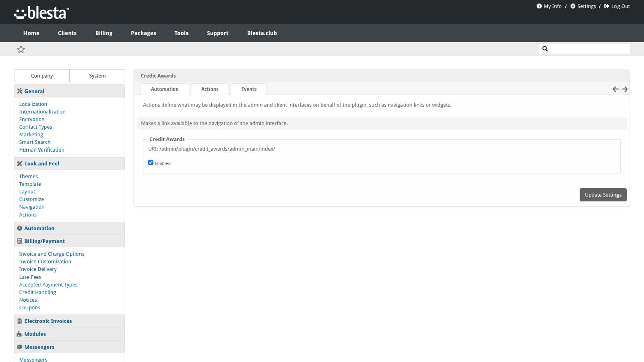
Task: Click the favorite star icon
Action: pyautogui.click(x=21, y=49)
